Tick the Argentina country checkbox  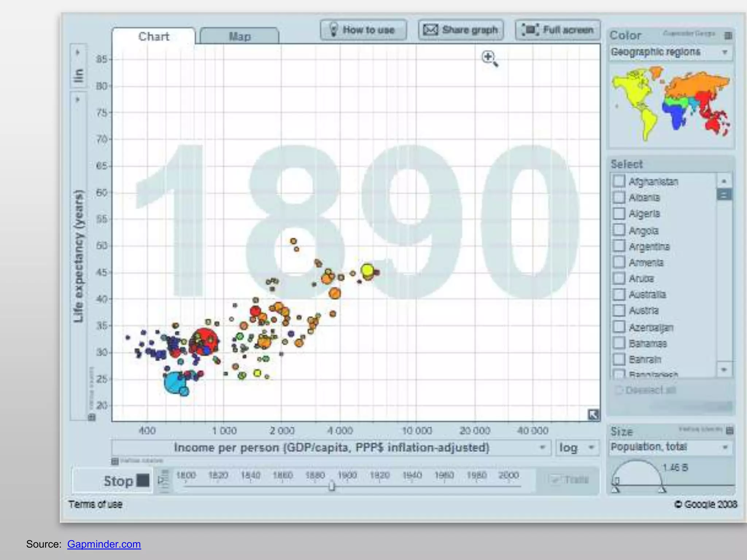click(619, 246)
